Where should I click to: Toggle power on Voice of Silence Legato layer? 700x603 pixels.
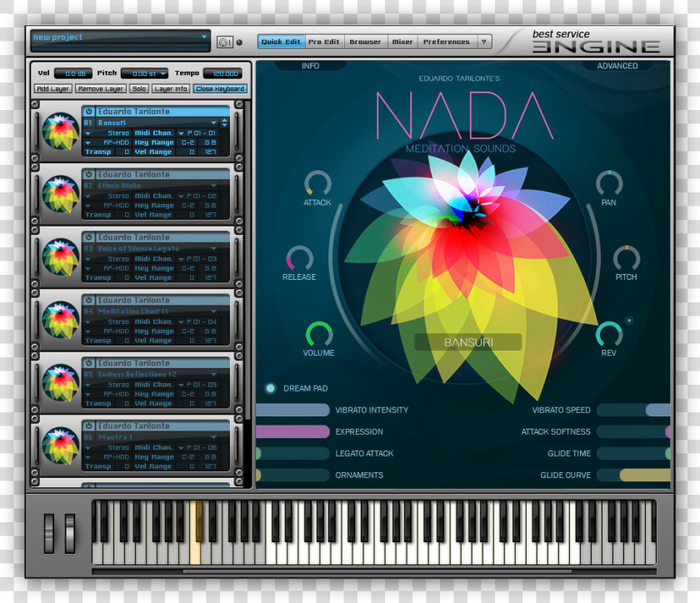[89, 237]
